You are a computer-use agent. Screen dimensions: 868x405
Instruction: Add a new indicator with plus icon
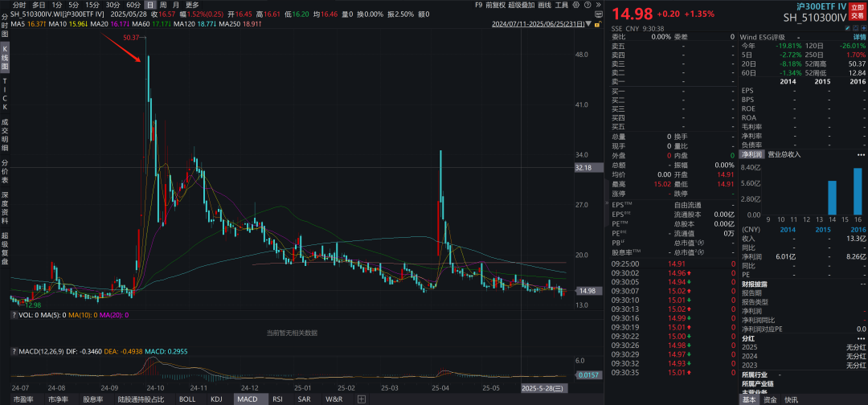pyautogui.click(x=361, y=399)
